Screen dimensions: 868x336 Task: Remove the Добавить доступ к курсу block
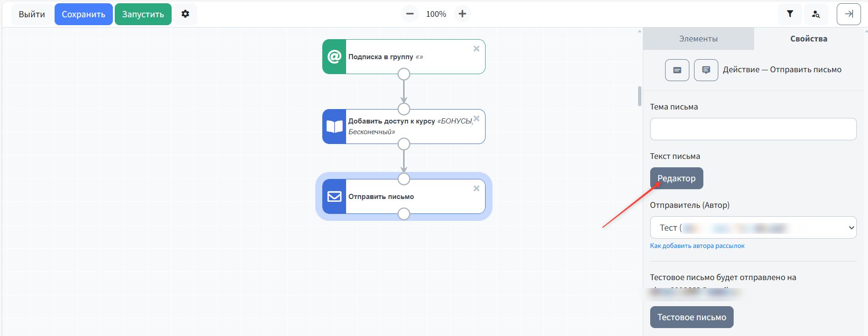[x=476, y=119]
